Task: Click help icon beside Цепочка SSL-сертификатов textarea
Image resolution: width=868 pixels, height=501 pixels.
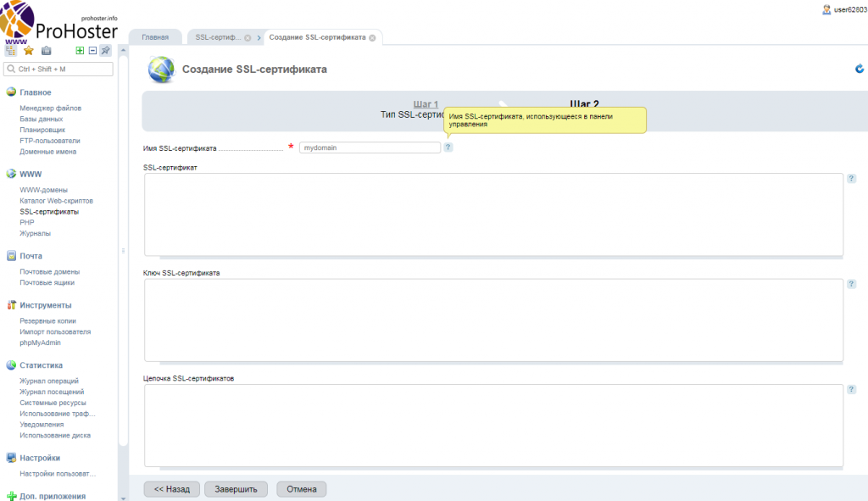Action: [851, 389]
